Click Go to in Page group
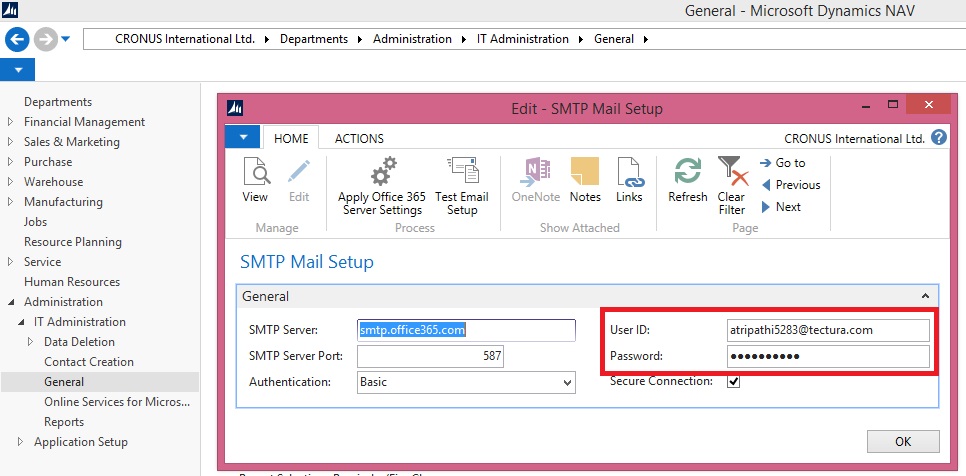 click(x=782, y=163)
